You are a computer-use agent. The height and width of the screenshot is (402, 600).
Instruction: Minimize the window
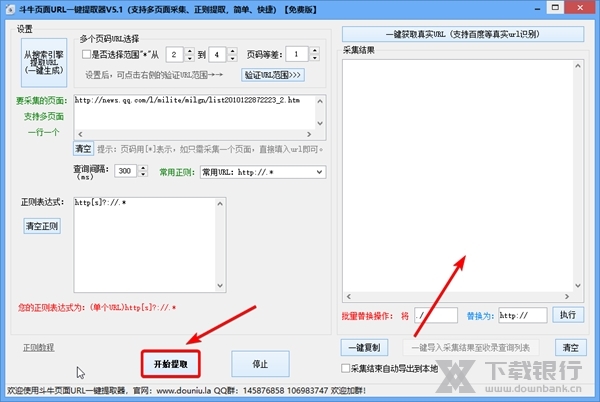[x=538, y=8]
